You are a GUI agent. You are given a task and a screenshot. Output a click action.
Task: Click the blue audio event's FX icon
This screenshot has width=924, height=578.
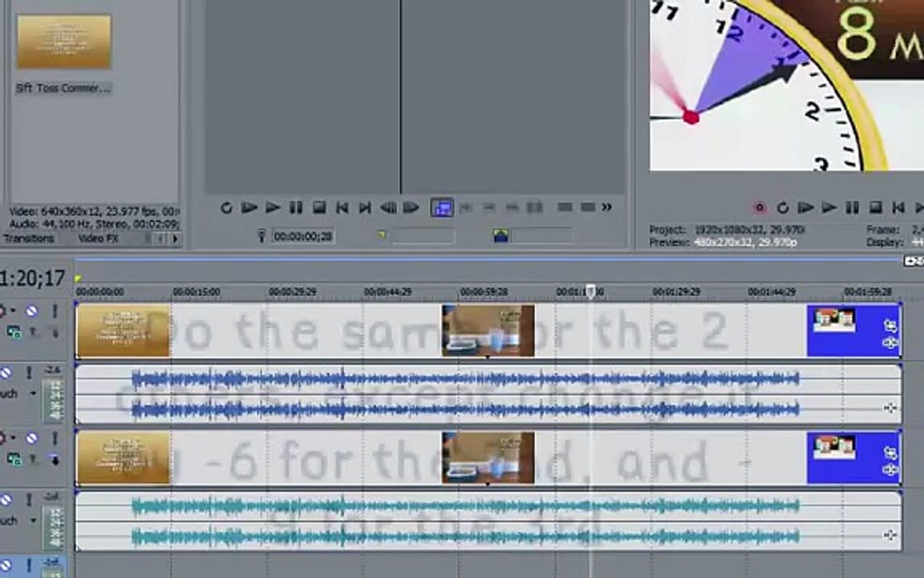(890, 408)
